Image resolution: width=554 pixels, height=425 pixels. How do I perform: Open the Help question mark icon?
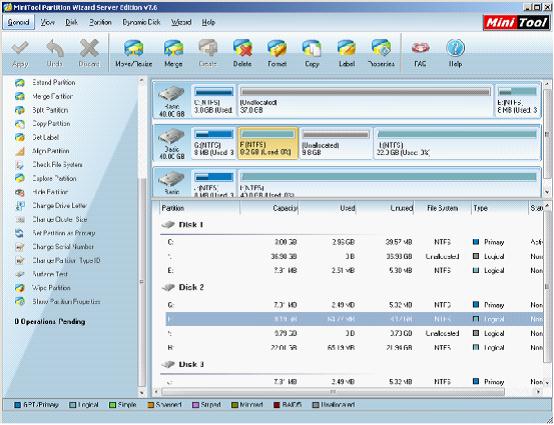point(455,48)
